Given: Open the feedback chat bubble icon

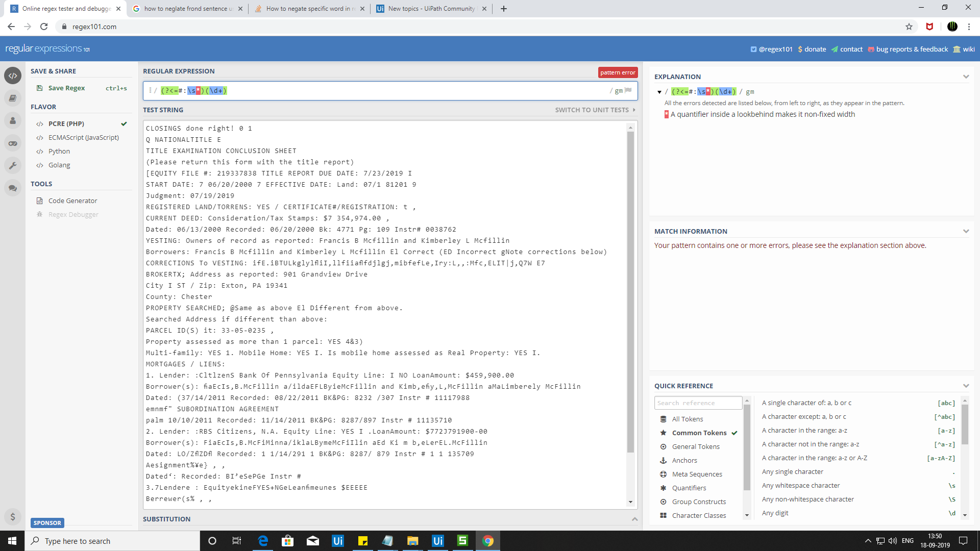Looking at the screenshot, I should pyautogui.click(x=13, y=188).
